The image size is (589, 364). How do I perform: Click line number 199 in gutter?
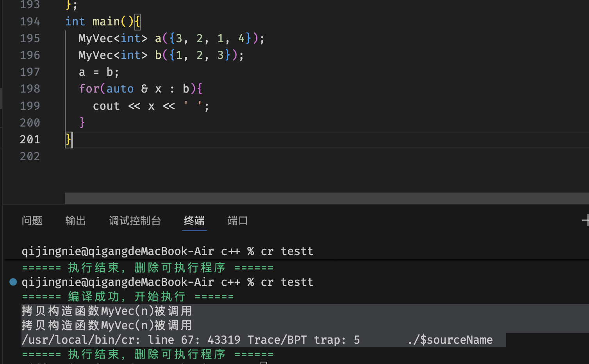[30, 106]
